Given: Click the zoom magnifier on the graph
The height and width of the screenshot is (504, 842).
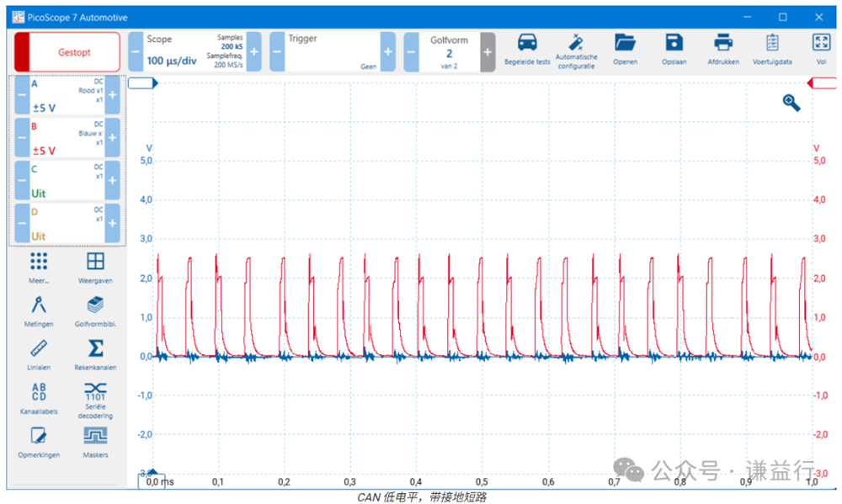Looking at the screenshot, I should coord(791,103).
